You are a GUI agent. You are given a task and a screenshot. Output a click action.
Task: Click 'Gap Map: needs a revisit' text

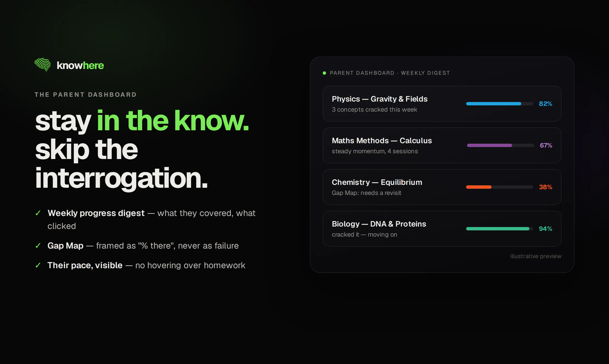(x=366, y=193)
